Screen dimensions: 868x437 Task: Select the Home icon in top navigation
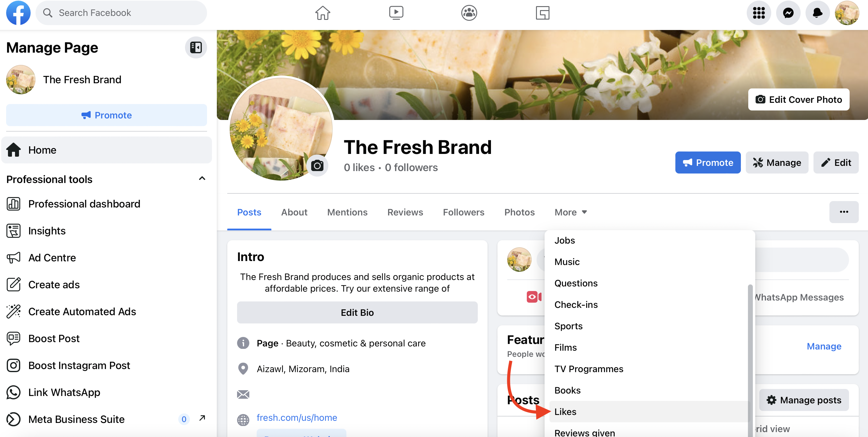323,13
